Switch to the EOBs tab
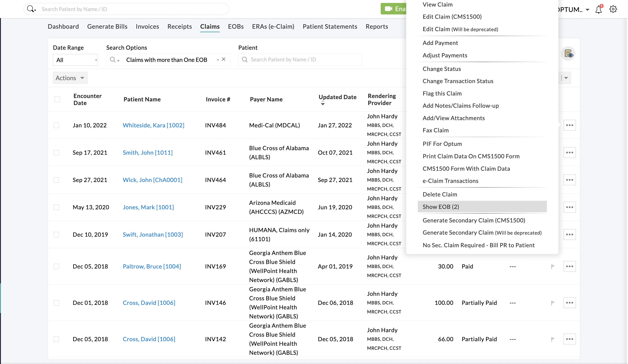Image resolution: width=628 pixels, height=364 pixels. tap(236, 26)
